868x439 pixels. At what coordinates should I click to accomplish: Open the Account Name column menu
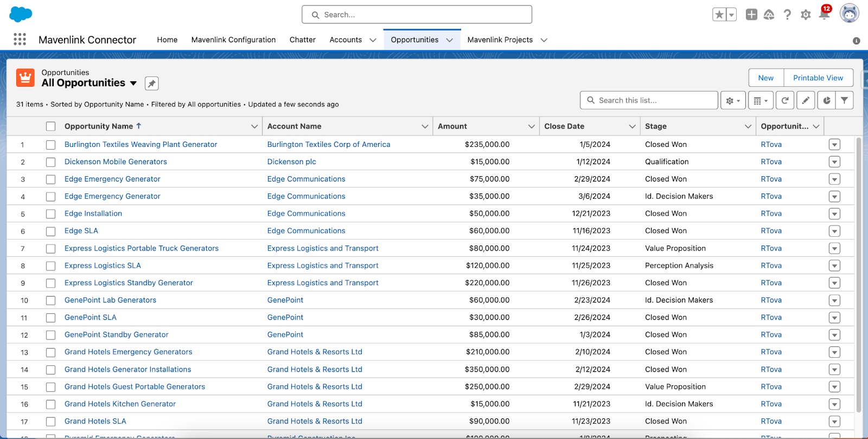click(x=425, y=126)
